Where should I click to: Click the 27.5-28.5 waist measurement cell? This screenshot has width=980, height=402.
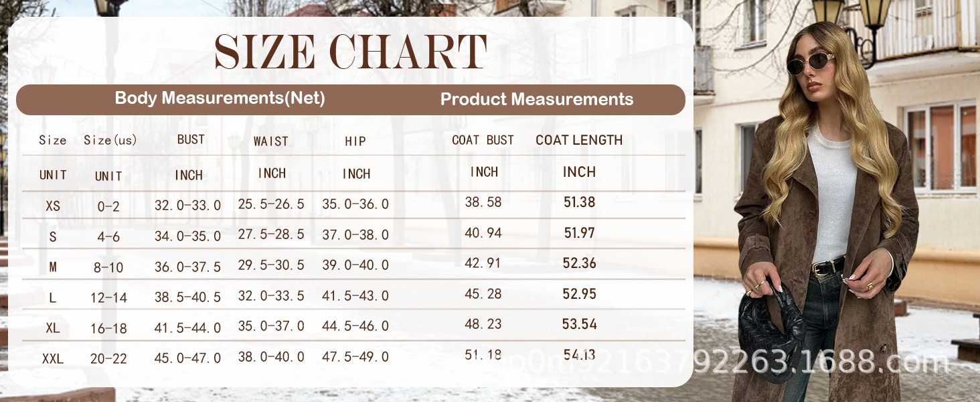271,234
